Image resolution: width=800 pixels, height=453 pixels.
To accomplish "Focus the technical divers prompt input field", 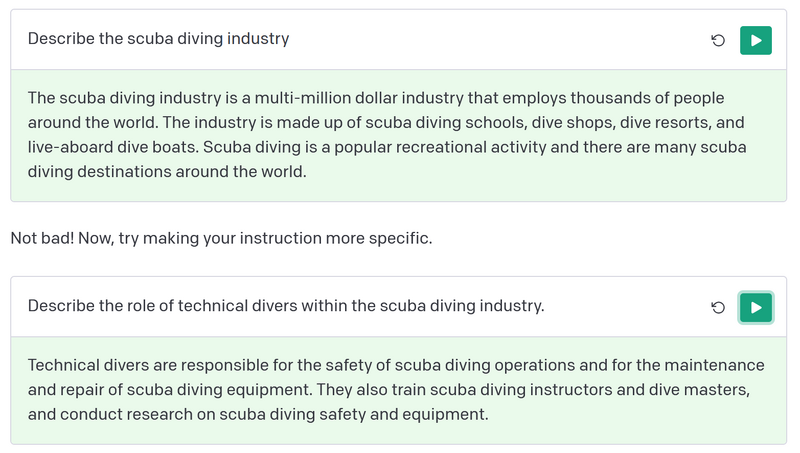I will click(x=350, y=306).
